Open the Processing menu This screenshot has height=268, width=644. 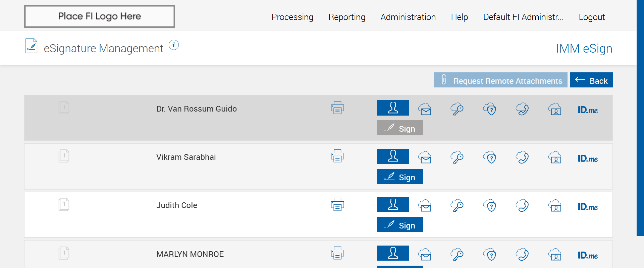pos(292,17)
